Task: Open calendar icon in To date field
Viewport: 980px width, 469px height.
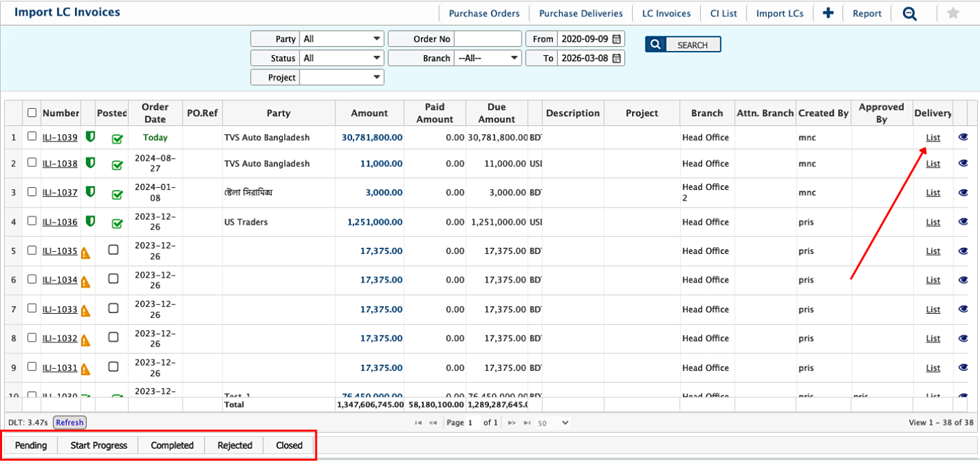Action: click(x=617, y=59)
